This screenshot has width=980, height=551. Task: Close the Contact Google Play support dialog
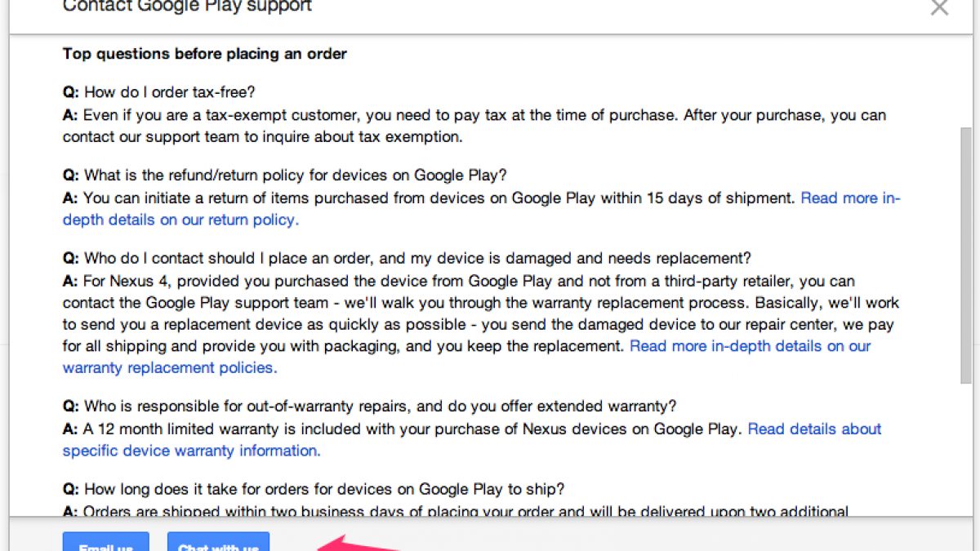click(940, 8)
